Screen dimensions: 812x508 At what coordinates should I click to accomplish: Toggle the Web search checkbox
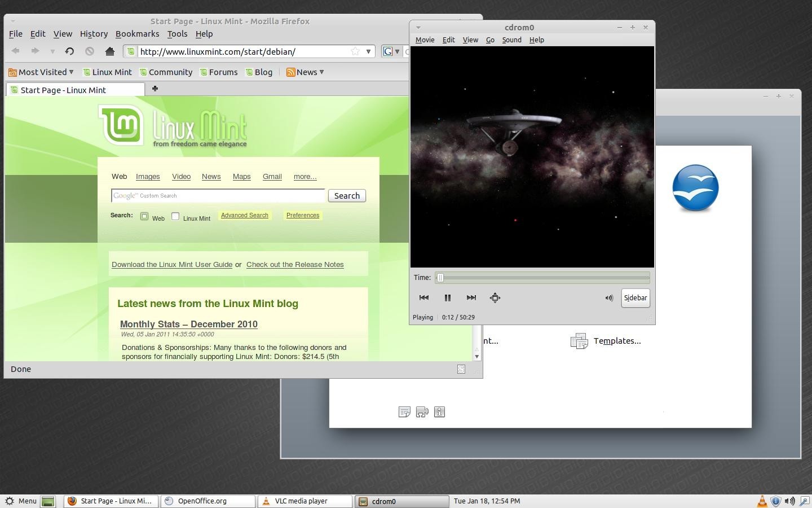(x=144, y=216)
